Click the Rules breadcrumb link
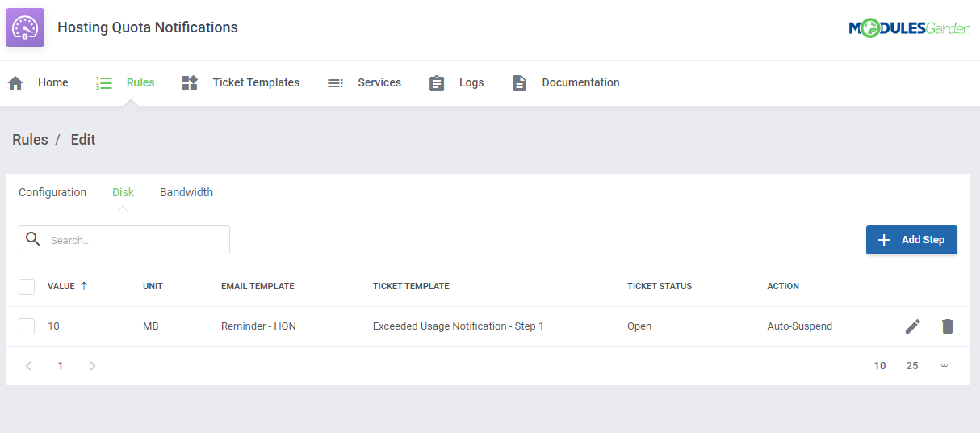Image resolution: width=980 pixels, height=433 pixels. (30, 140)
